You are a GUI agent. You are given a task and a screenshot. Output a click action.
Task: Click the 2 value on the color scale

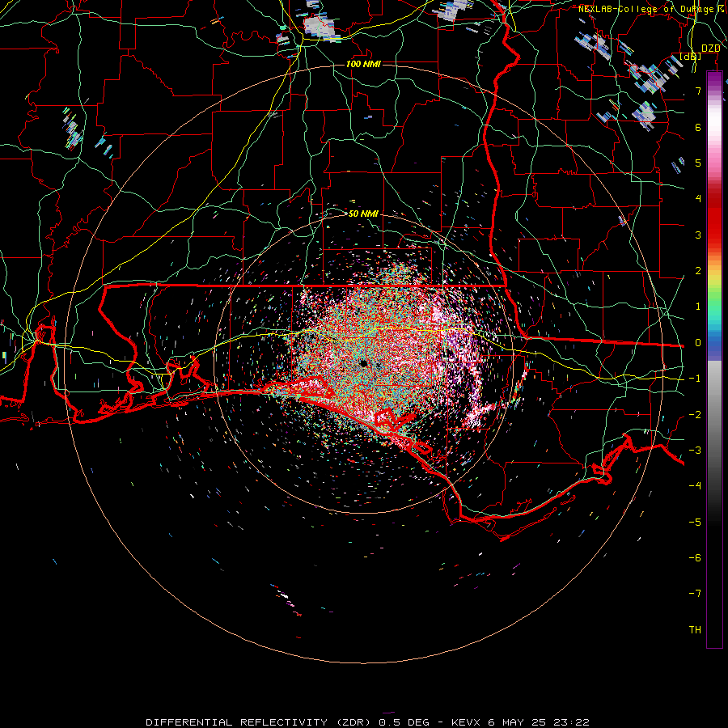[698, 271]
